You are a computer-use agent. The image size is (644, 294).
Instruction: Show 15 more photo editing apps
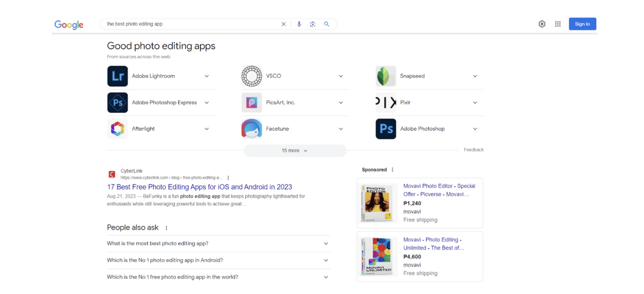point(295,150)
